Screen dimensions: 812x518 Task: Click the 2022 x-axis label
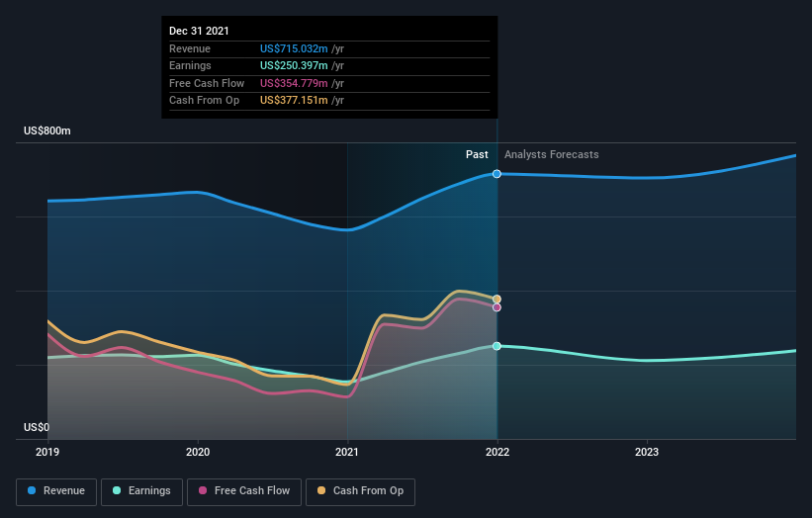pos(497,453)
